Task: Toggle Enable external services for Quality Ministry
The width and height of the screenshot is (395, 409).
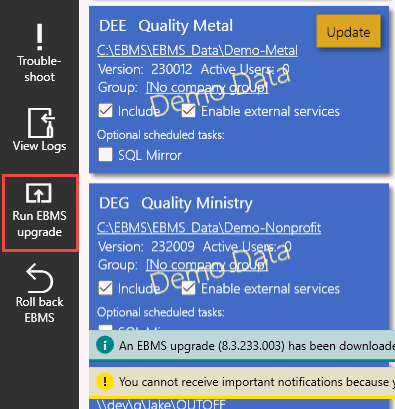Action: point(188,288)
